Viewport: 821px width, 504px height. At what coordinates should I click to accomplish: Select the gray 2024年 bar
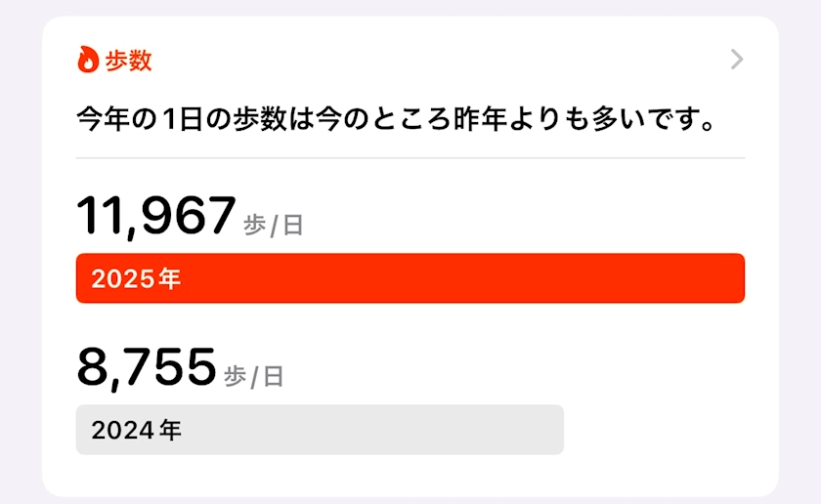tap(320, 430)
